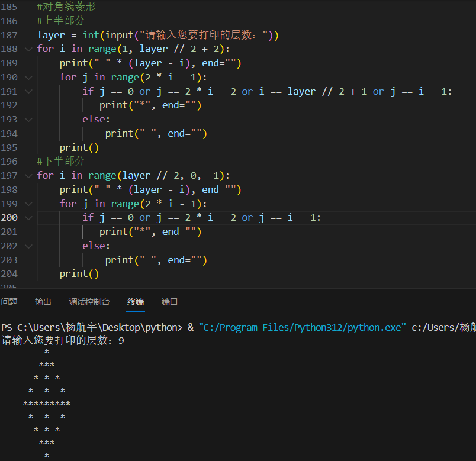Open the 调试控制台 tab
This screenshot has width=476, height=461.
pyautogui.click(x=89, y=302)
